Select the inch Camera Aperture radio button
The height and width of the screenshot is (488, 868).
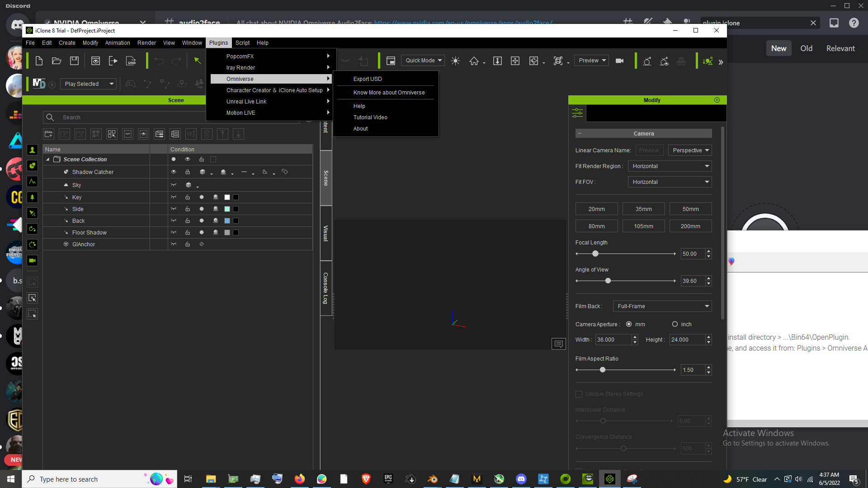pos(675,324)
